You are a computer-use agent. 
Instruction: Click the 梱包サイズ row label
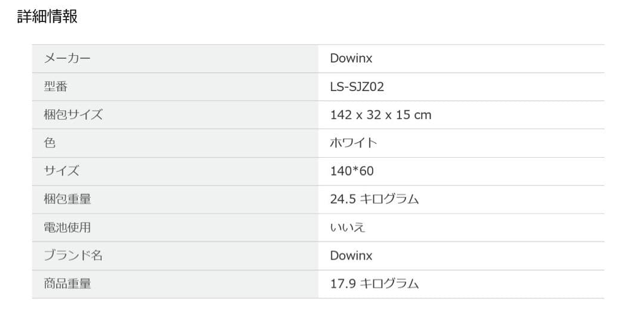coord(73,114)
